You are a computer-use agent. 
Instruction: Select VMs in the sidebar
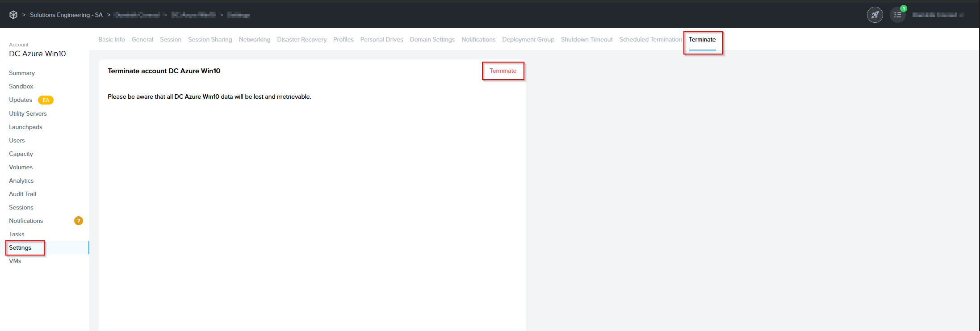pos(15,261)
